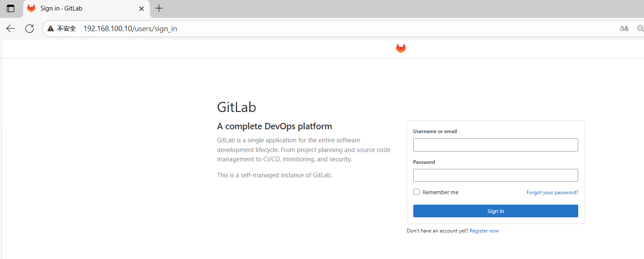Click the 'Remember me' label text
The image size is (644, 259).
(440, 192)
